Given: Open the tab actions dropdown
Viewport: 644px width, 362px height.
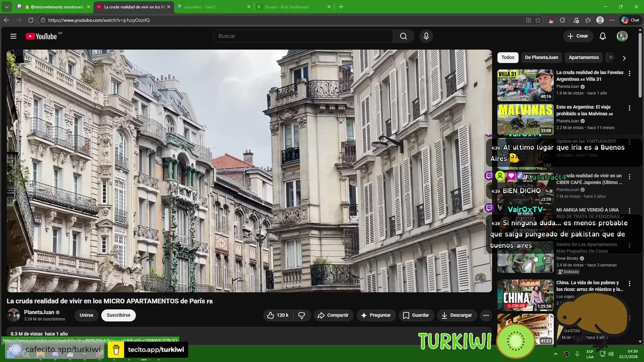Looking at the screenshot, I should point(7,7).
